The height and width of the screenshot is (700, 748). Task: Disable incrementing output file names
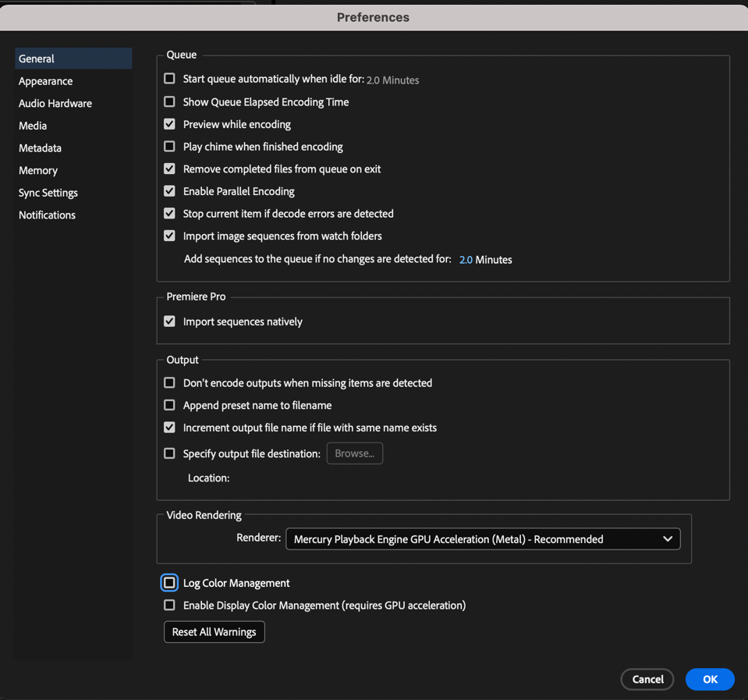point(169,428)
